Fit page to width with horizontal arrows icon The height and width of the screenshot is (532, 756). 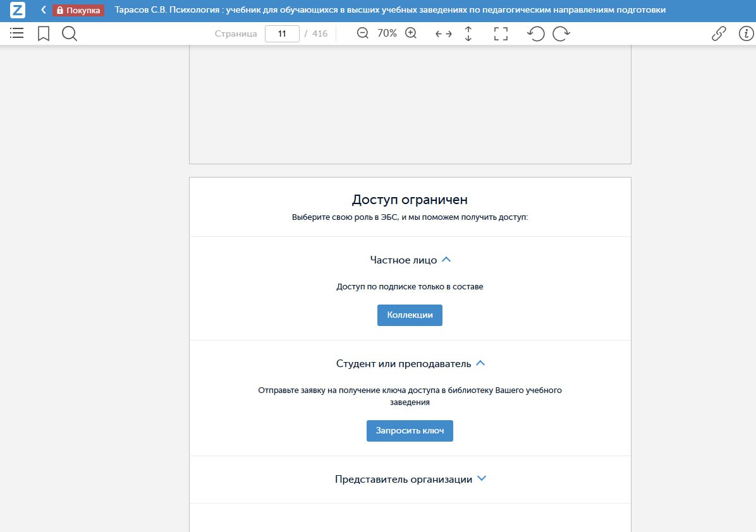(444, 34)
